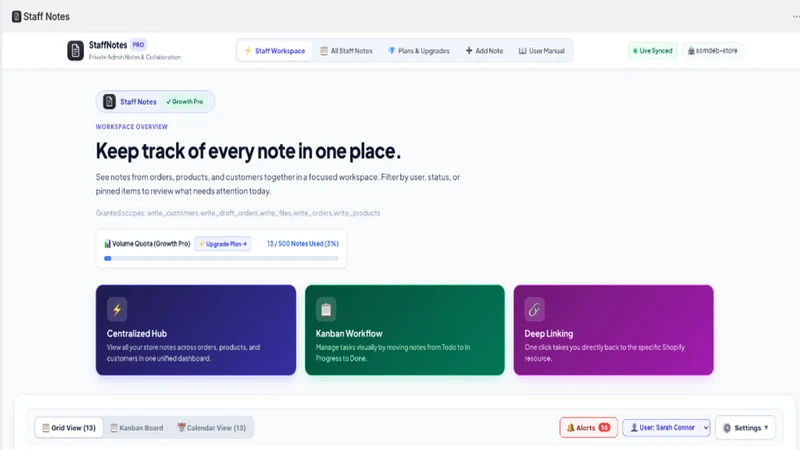
Task: Click the Live Synced status badge
Action: [x=653, y=51]
